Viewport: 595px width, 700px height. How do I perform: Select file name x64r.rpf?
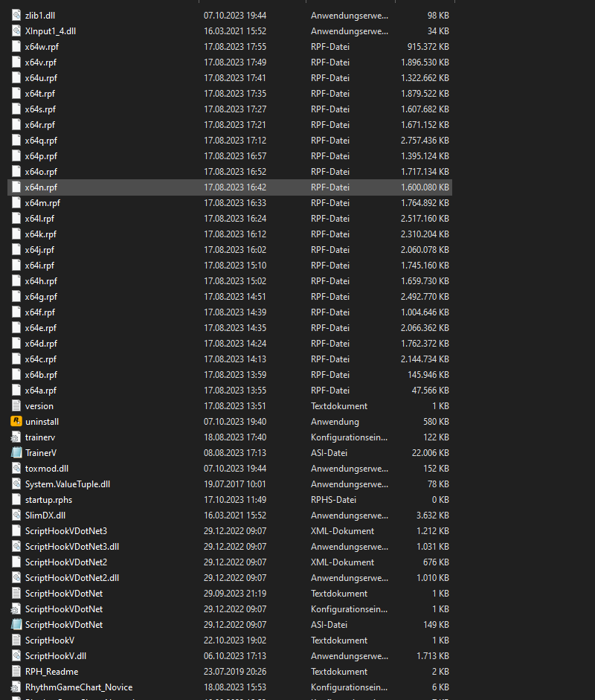tap(40, 124)
